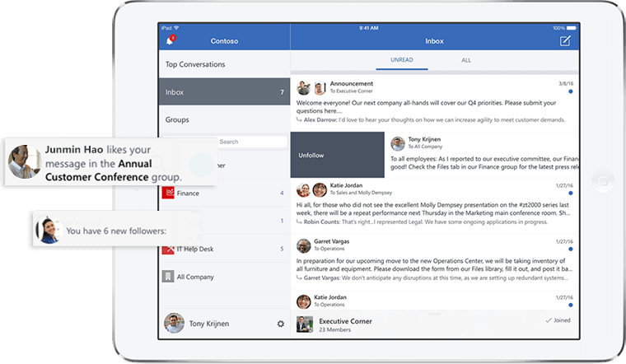Switch to the UNREAD tab

click(x=402, y=60)
